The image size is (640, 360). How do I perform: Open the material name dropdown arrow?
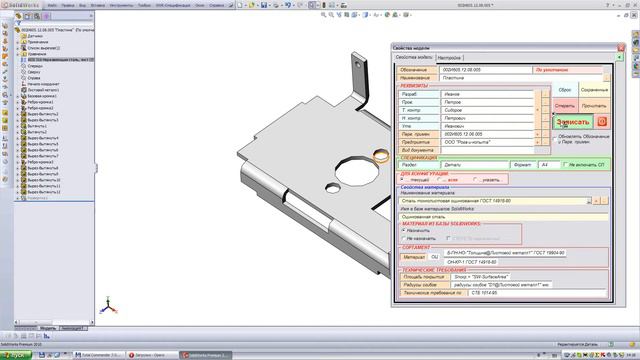pos(589,201)
